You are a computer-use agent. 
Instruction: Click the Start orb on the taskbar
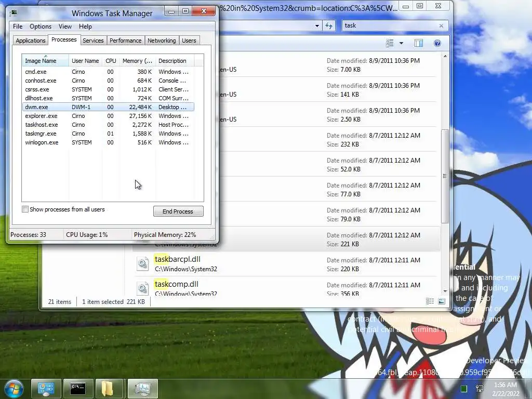pos(14,389)
